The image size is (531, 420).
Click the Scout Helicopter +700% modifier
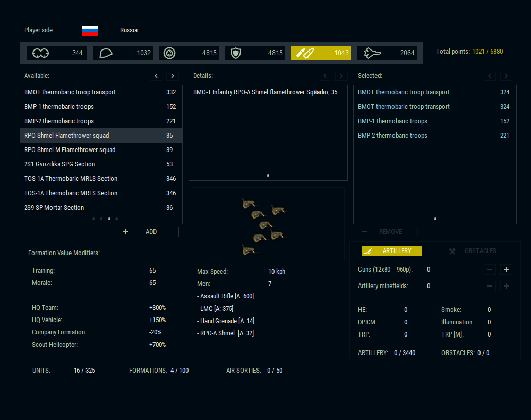pos(99,345)
